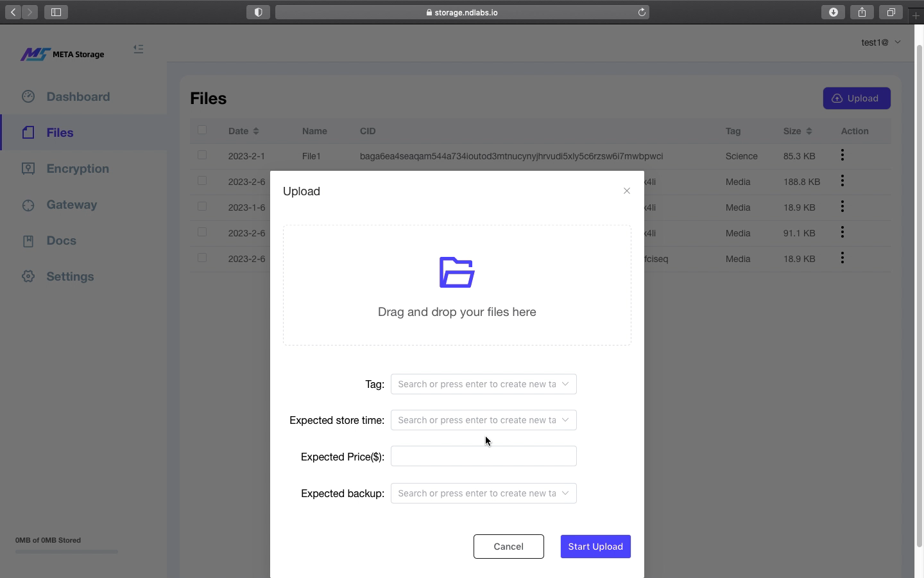
Task: Click the storage.ndlabs.io address bar
Action: coord(462,12)
